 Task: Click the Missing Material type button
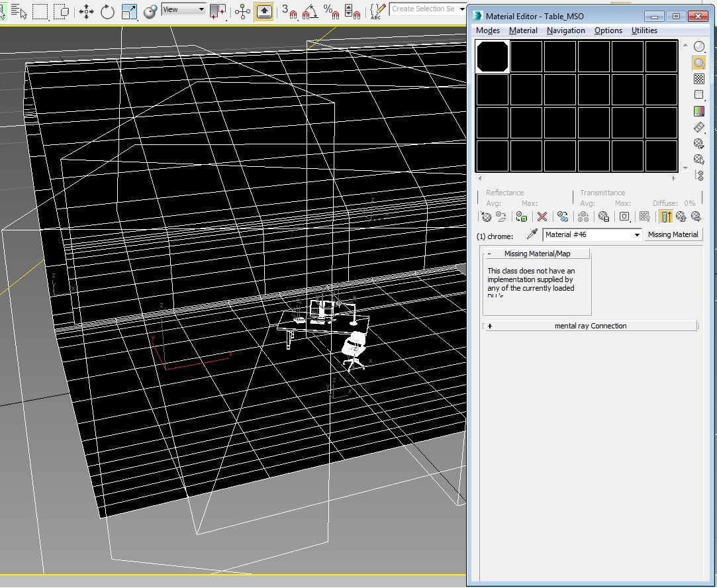pyautogui.click(x=673, y=234)
